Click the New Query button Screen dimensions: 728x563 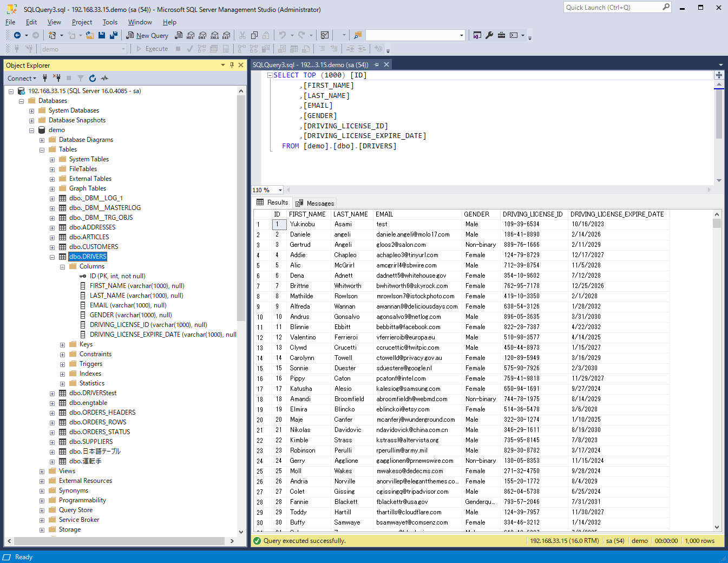click(x=148, y=35)
